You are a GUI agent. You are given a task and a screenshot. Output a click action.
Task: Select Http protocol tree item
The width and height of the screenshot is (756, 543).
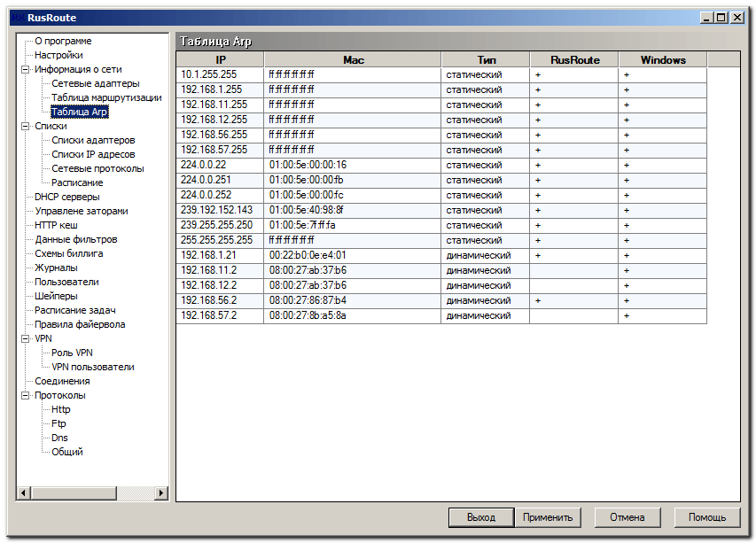61,409
